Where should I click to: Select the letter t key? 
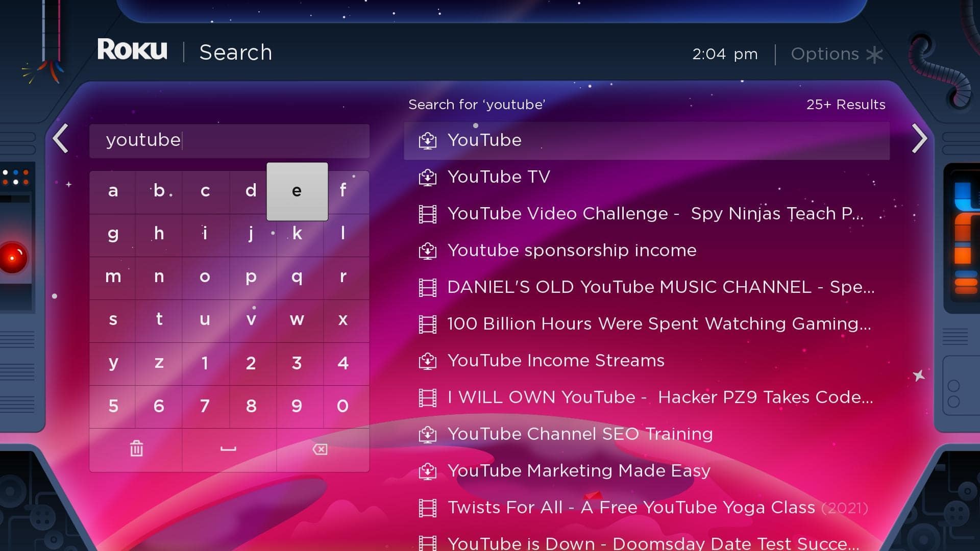click(159, 320)
